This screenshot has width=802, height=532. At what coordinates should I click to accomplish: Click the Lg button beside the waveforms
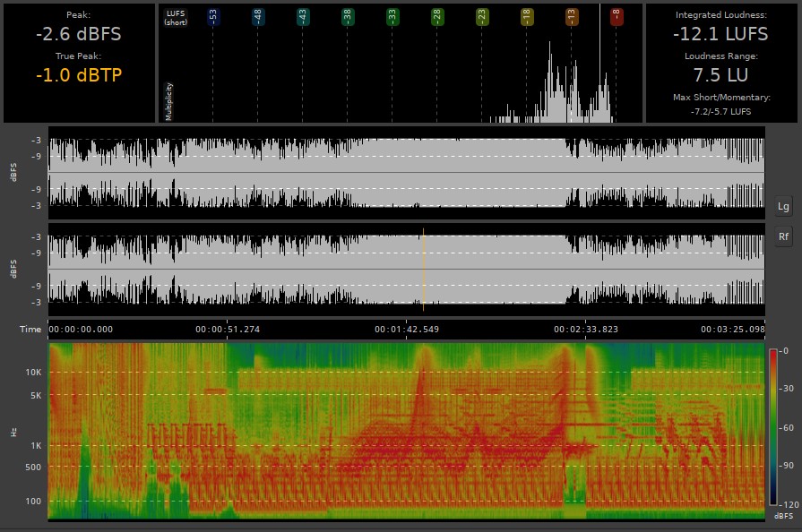click(x=783, y=207)
